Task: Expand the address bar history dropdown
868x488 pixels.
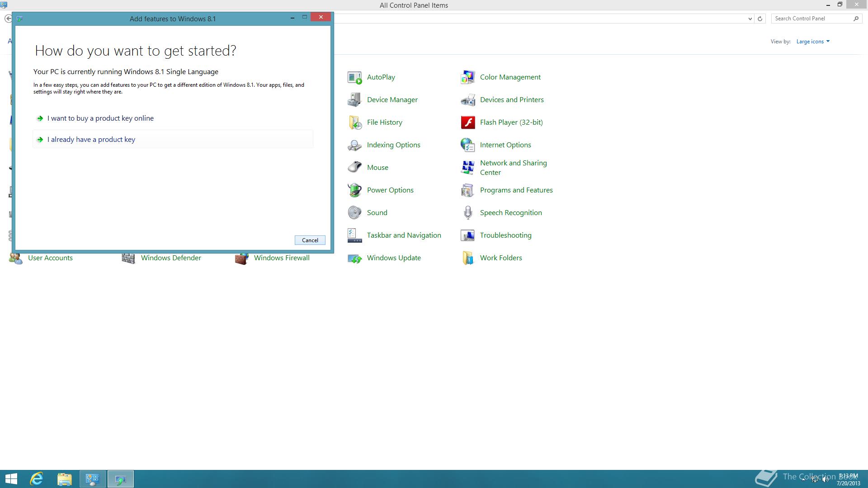Action: [750, 19]
